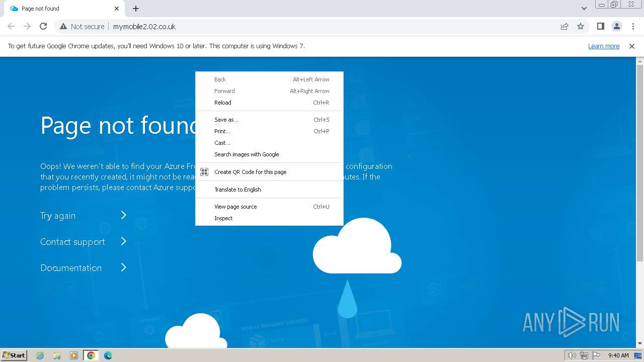Click the Not secure warning icon
Screen dimensions: 644x362
click(63, 26)
